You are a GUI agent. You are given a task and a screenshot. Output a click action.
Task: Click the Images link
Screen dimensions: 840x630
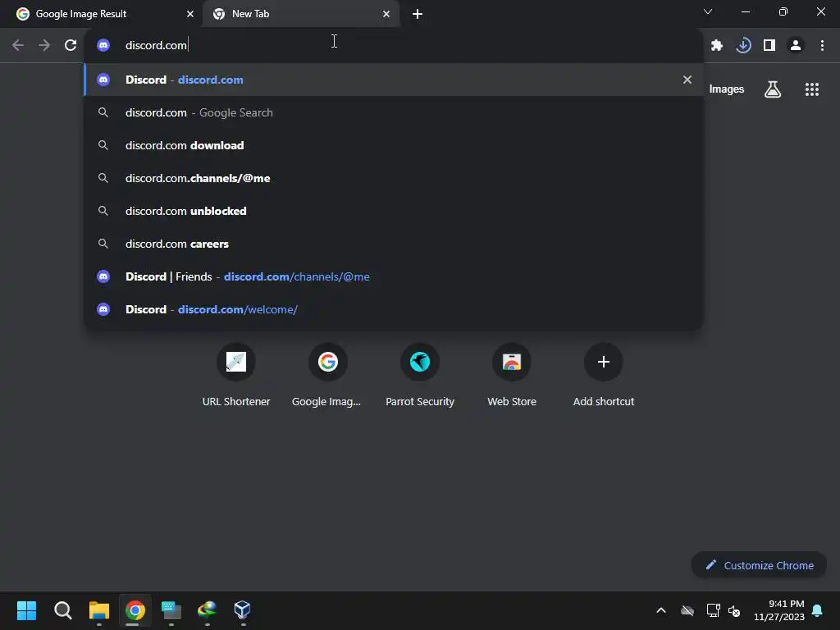point(727,89)
